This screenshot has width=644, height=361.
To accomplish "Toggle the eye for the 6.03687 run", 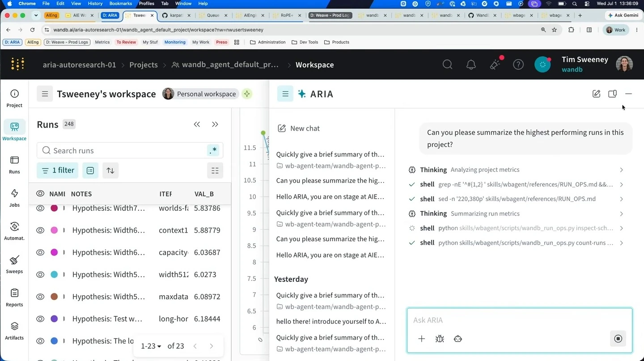I will pyautogui.click(x=40, y=252).
